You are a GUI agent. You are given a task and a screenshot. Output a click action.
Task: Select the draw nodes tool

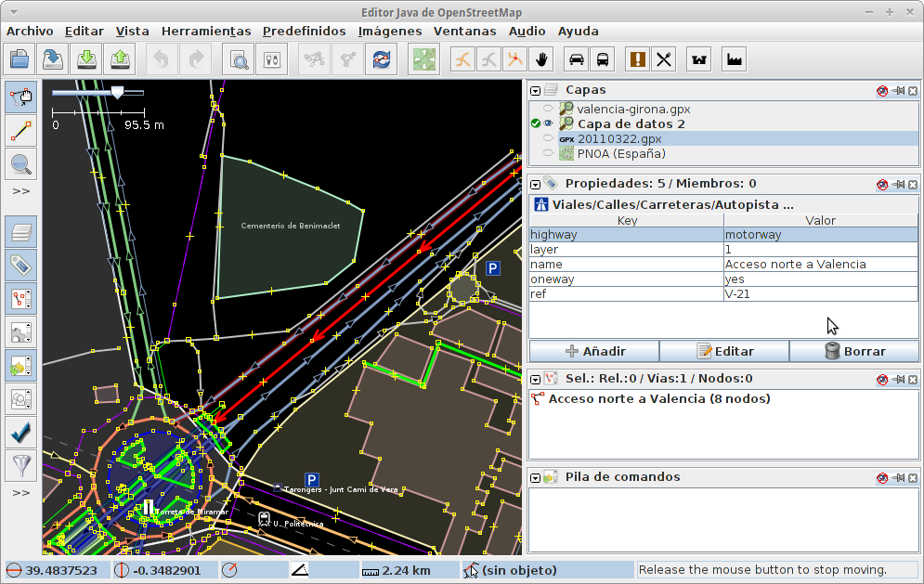(x=20, y=129)
